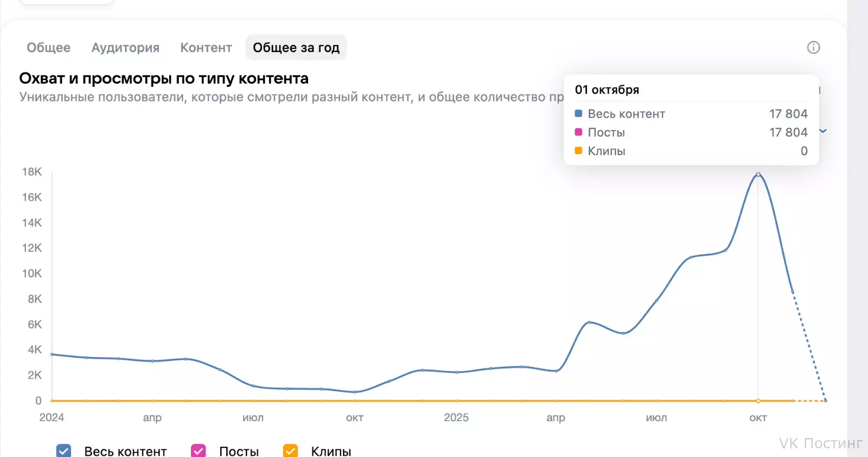Click the VK Постинг watermark text

pos(821,443)
